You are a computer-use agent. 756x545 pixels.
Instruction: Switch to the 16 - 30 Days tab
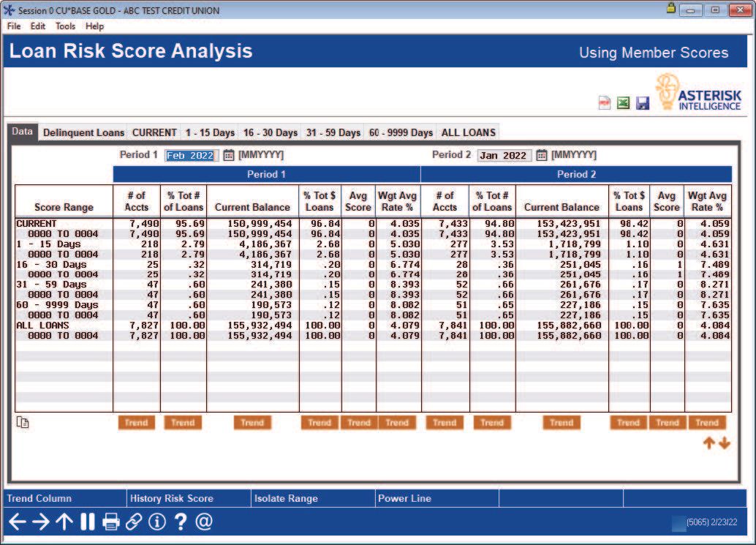click(x=270, y=132)
